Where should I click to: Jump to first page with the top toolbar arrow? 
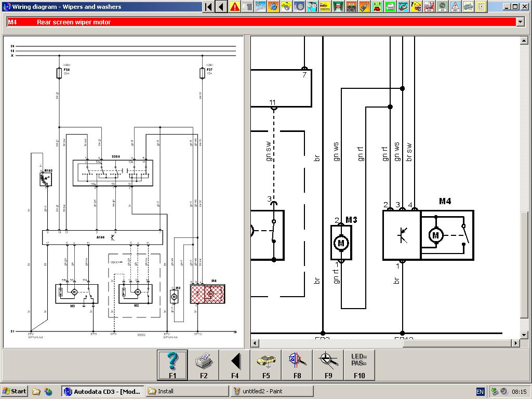208,7
